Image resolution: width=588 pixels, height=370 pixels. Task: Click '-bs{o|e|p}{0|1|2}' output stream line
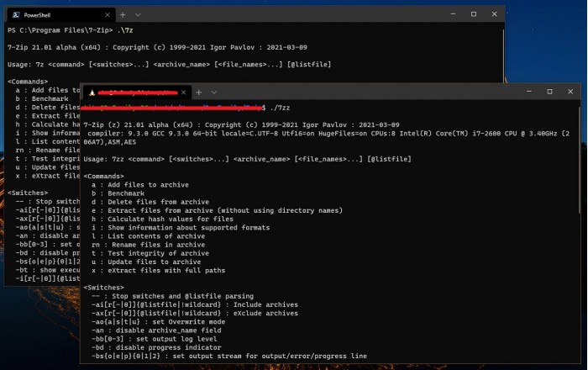(229, 357)
